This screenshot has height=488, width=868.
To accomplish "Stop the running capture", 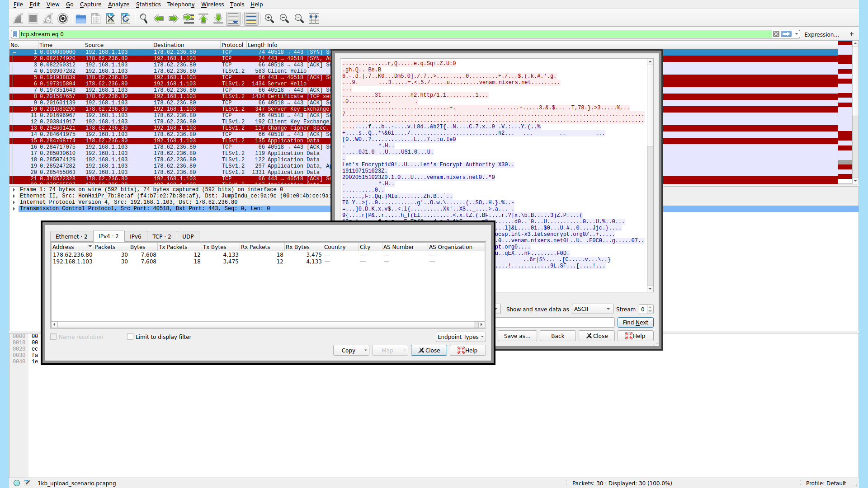I will pyautogui.click(x=33, y=19).
